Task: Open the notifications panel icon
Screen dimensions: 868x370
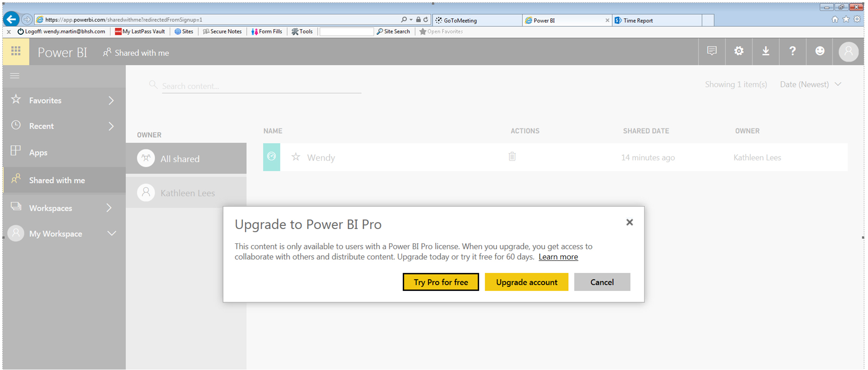Action: (712, 51)
